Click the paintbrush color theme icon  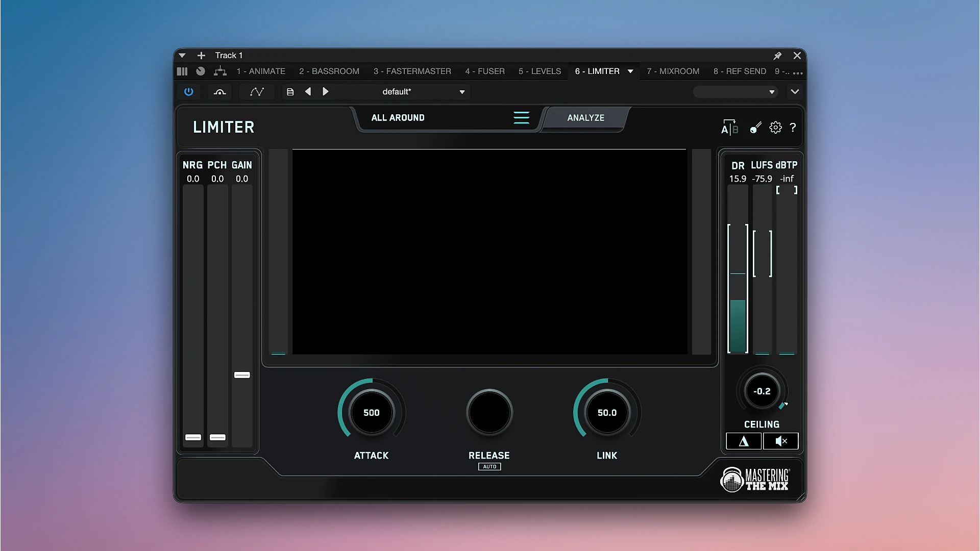[756, 128]
